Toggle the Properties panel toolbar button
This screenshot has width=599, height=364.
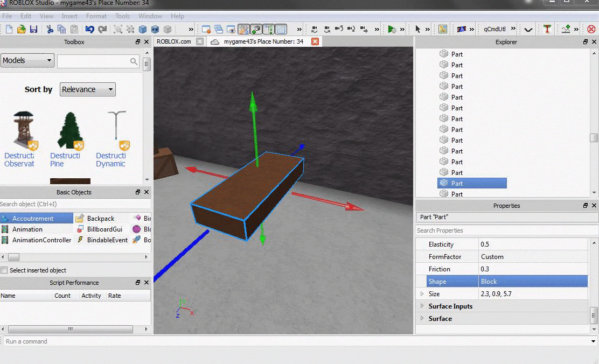click(x=281, y=29)
